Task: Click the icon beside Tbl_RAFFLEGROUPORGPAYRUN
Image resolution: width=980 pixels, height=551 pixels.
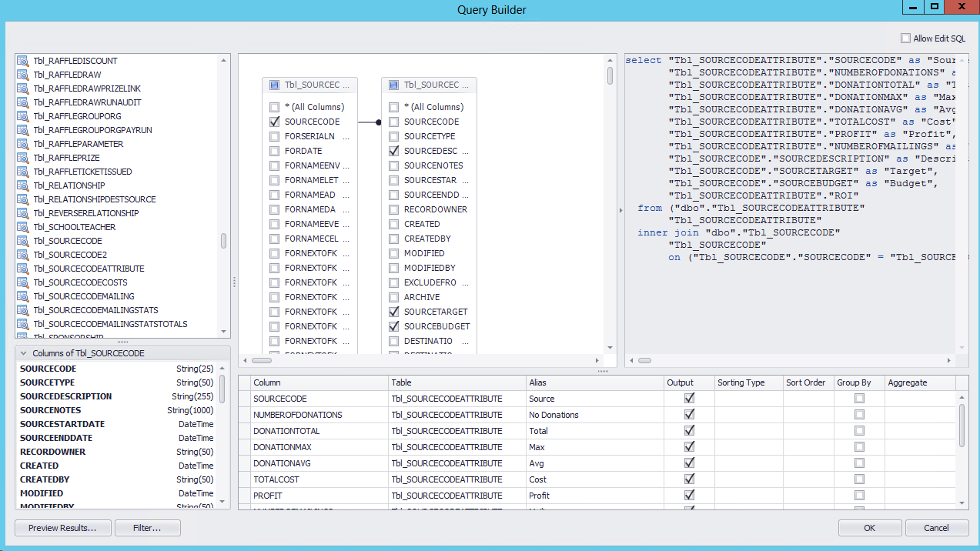Action: point(23,130)
